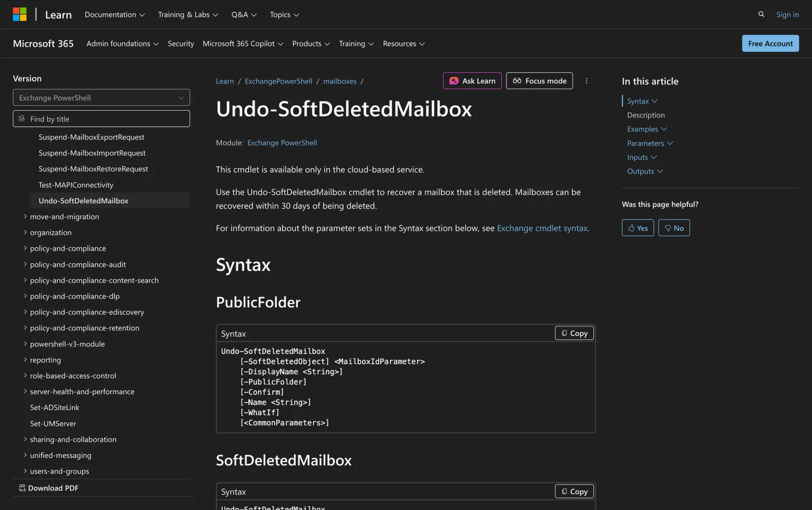Expand Outputs in article outline

[645, 171]
